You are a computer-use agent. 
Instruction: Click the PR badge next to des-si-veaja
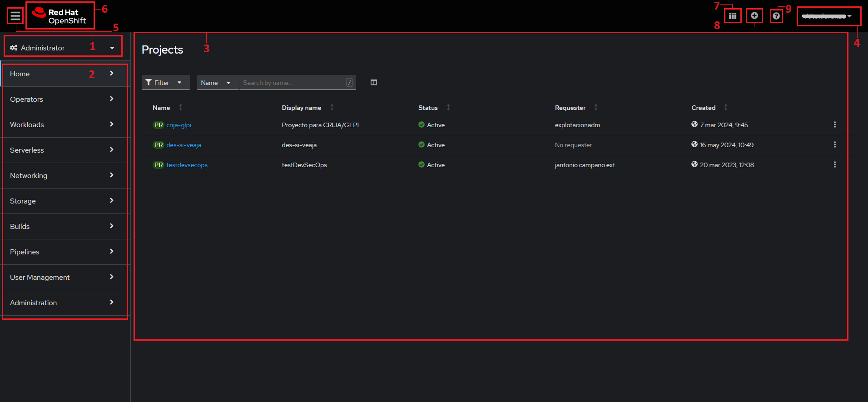[159, 145]
